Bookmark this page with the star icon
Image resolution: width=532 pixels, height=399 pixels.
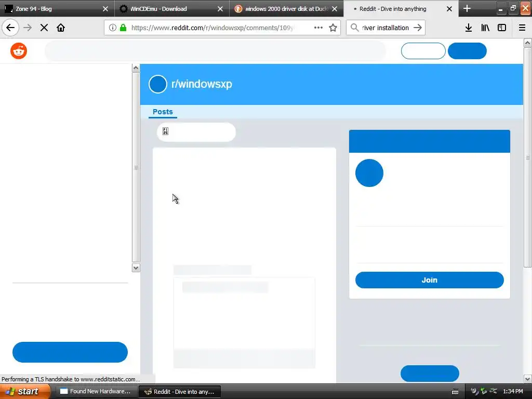pyautogui.click(x=333, y=28)
